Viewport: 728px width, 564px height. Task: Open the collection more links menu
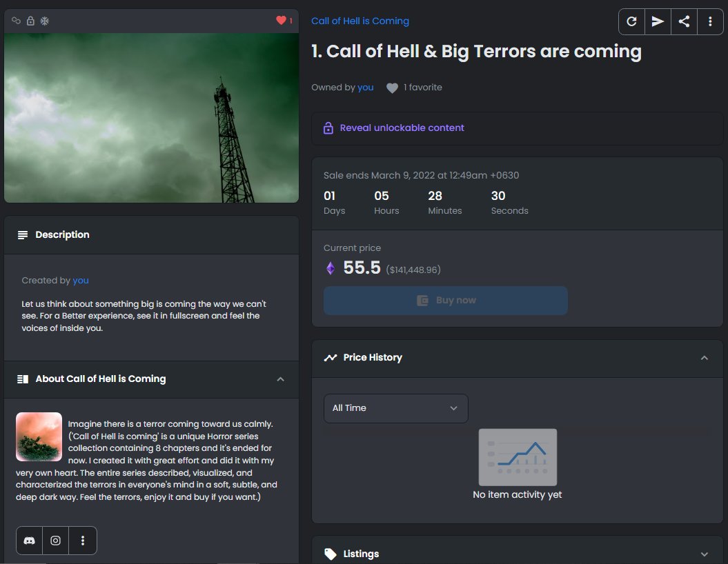pyautogui.click(x=83, y=541)
